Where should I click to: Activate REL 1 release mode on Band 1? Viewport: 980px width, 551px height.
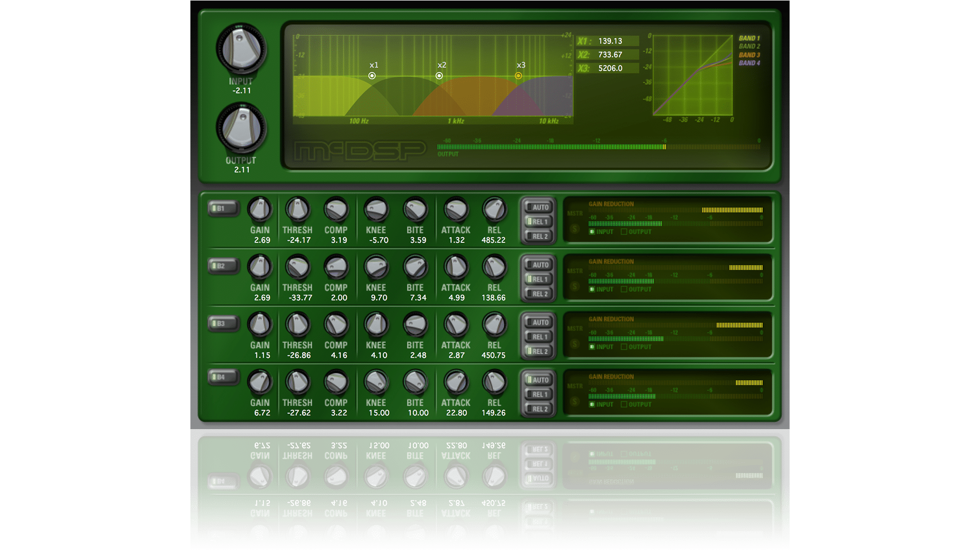537,221
